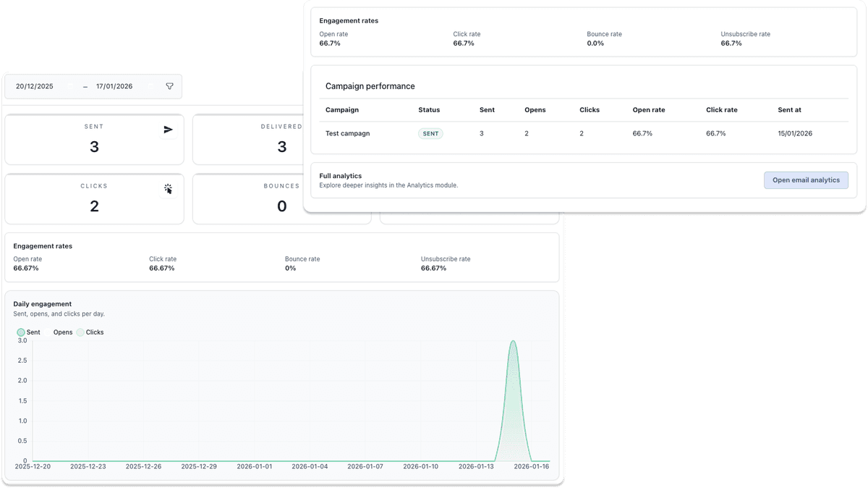This screenshot has height=488, width=868.
Task: Toggle the Sent series in the chart legend
Action: tap(27, 332)
